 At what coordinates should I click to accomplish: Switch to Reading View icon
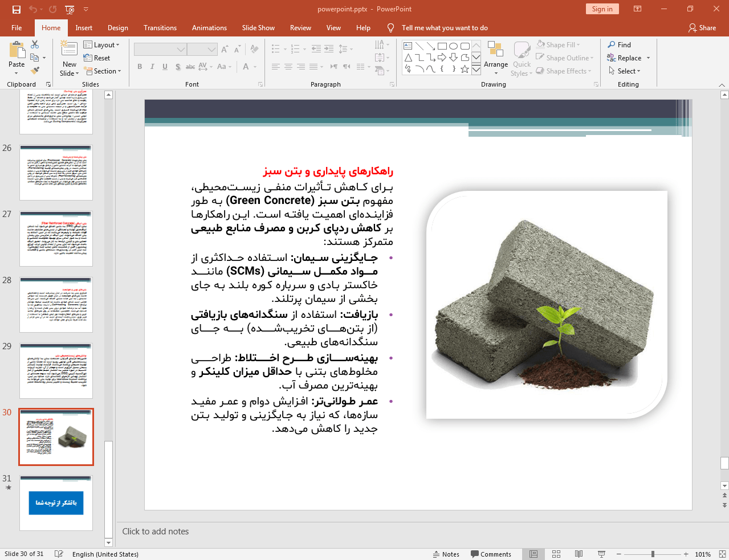[x=579, y=554]
